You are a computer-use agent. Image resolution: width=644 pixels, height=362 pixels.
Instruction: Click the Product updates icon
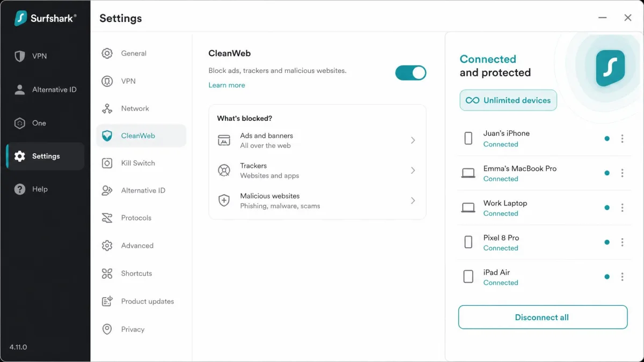[107, 301]
